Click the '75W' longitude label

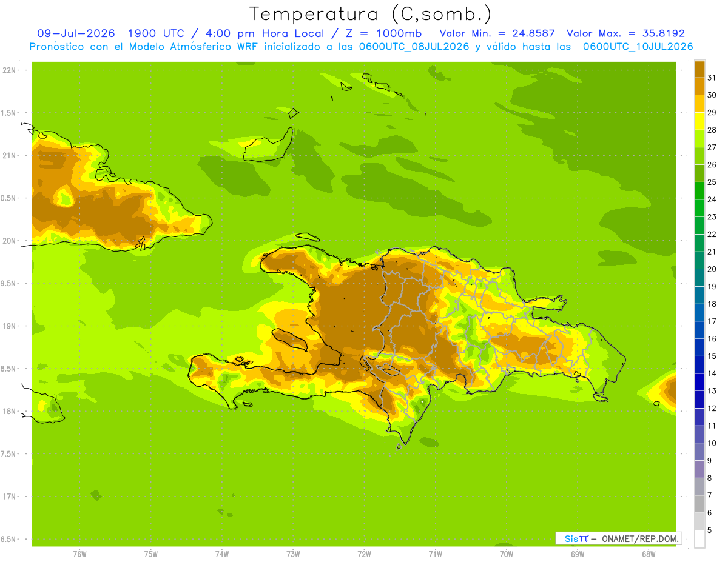[x=151, y=554]
